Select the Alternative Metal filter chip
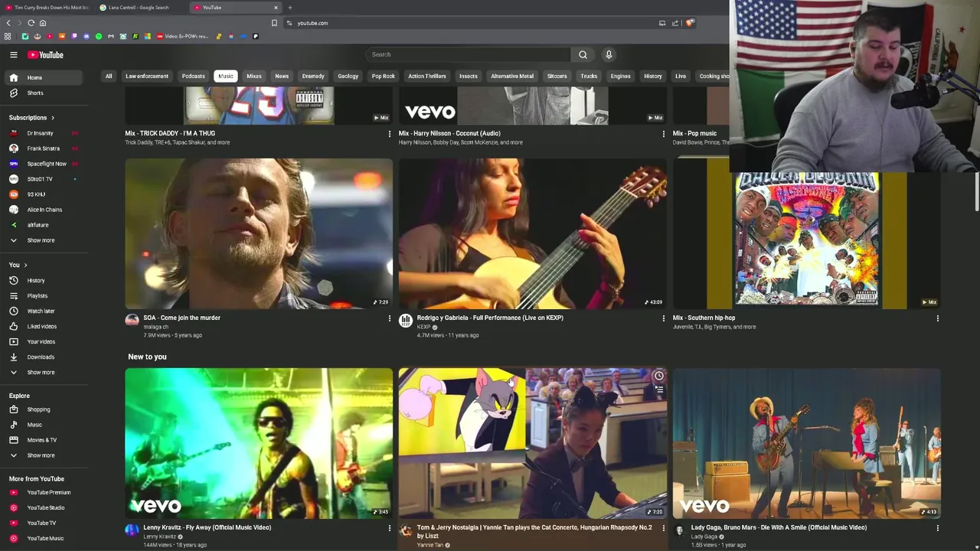 [x=512, y=77]
